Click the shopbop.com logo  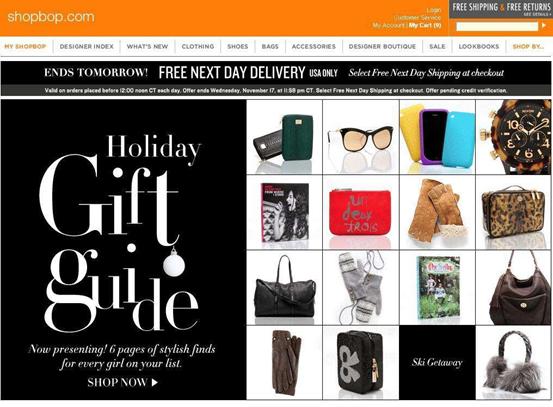(51, 17)
